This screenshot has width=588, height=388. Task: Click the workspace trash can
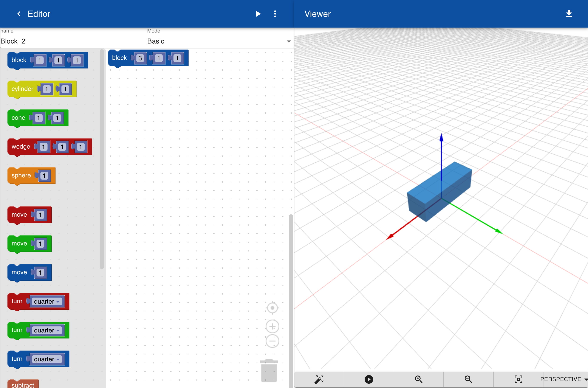(x=269, y=371)
